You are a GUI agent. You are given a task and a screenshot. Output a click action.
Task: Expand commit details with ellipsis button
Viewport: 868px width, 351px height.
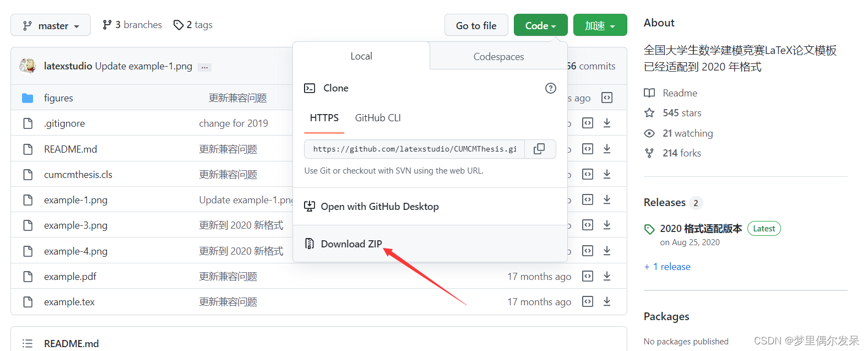click(205, 67)
